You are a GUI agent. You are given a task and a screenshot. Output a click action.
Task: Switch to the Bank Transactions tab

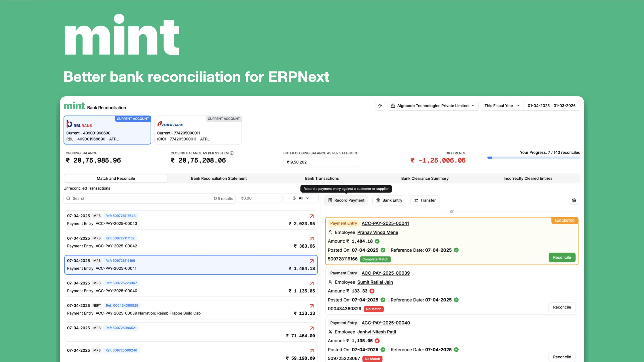pyautogui.click(x=322, y=178)
